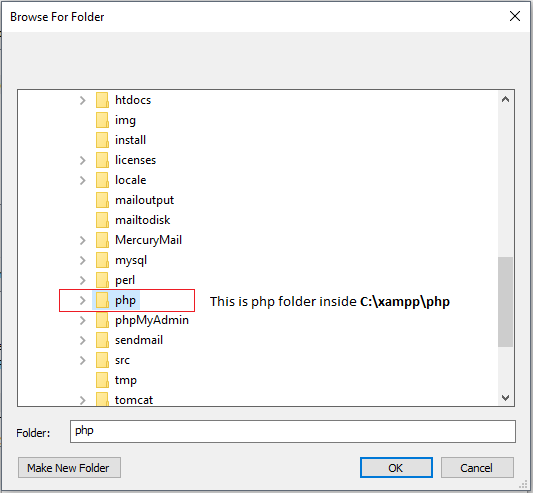Screen dimensions: 533x493
Task: Click the phpMyAdmin folder icon
Action: point(102,320)
